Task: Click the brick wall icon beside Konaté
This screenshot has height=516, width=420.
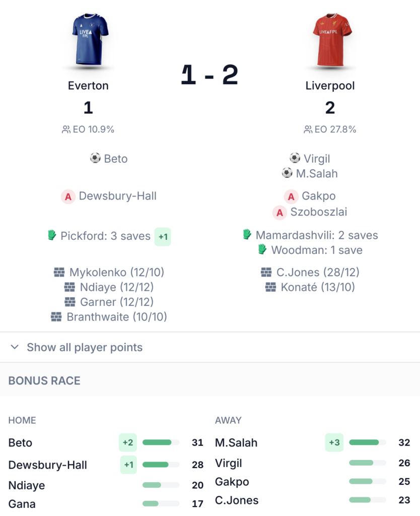Action: click(x=271, y=287)
